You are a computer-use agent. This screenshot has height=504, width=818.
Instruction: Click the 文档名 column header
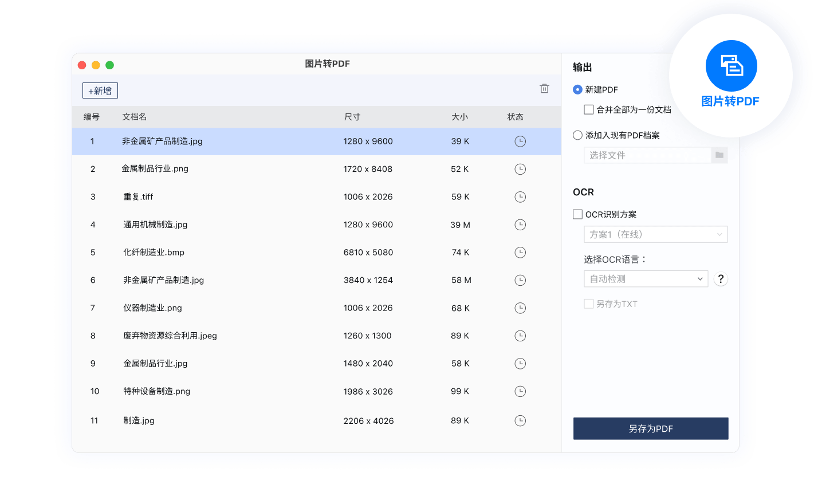(135, 117)
